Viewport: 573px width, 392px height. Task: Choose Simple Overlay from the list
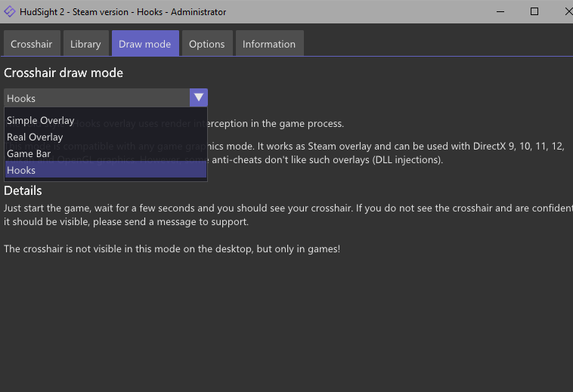click(x=106, y=120)
